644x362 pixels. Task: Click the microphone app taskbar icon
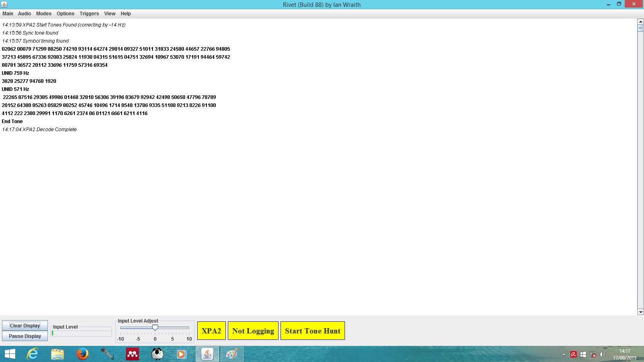tap(107, 354)
